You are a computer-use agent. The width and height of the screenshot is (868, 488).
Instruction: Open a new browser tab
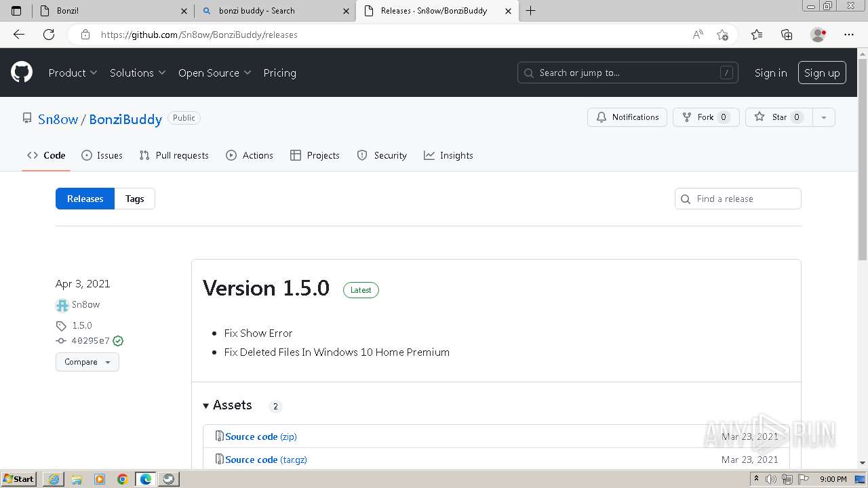coord(531,11)
